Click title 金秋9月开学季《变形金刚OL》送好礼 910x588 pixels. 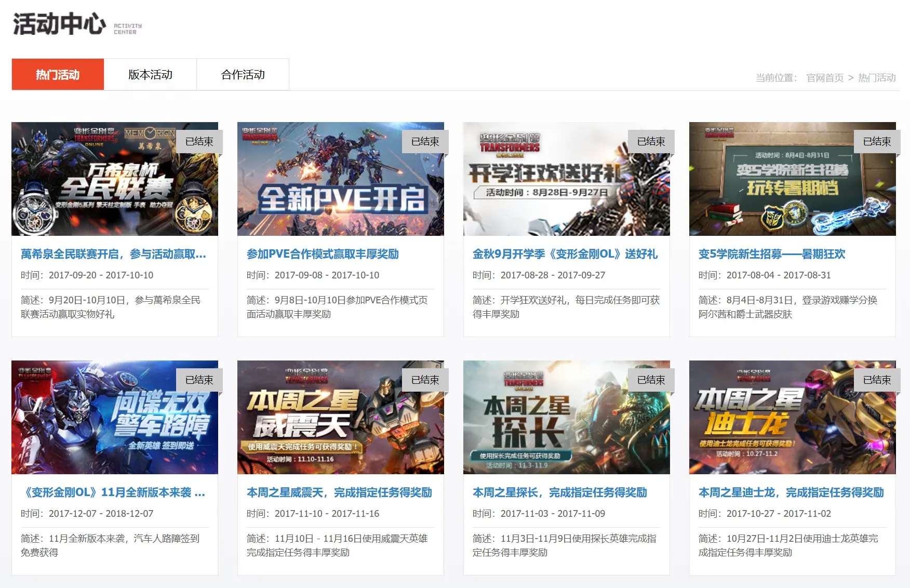(x=565, y=254)
